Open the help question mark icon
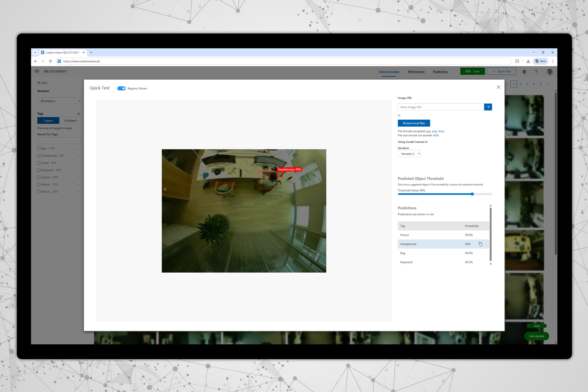The image size is (588, 392). (536, 71)
